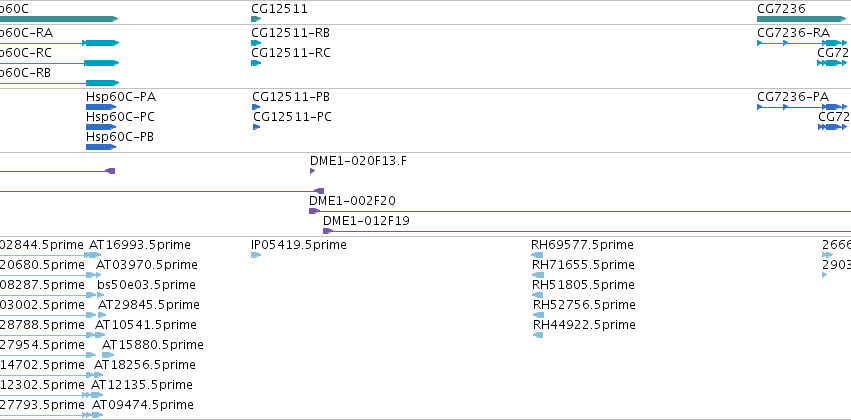Click the teal CG7236 gene bar glyph
This screenshot has width=851, height=420.
click(802, 19)
